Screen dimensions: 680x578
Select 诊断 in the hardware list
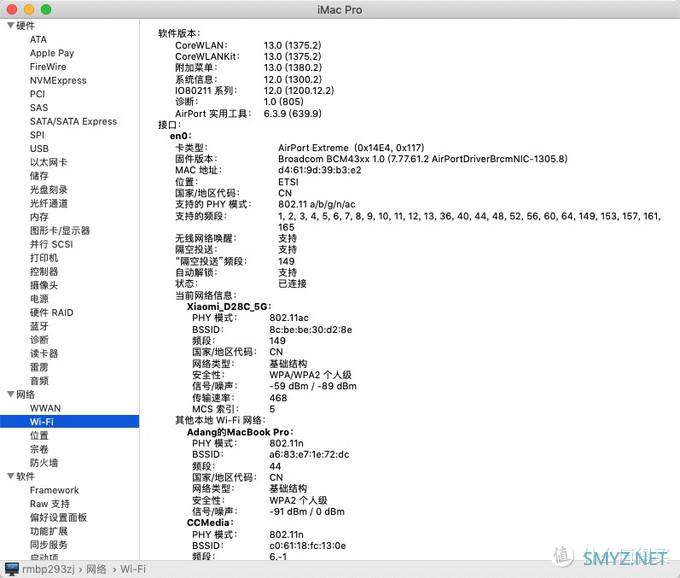coord(39,340)
